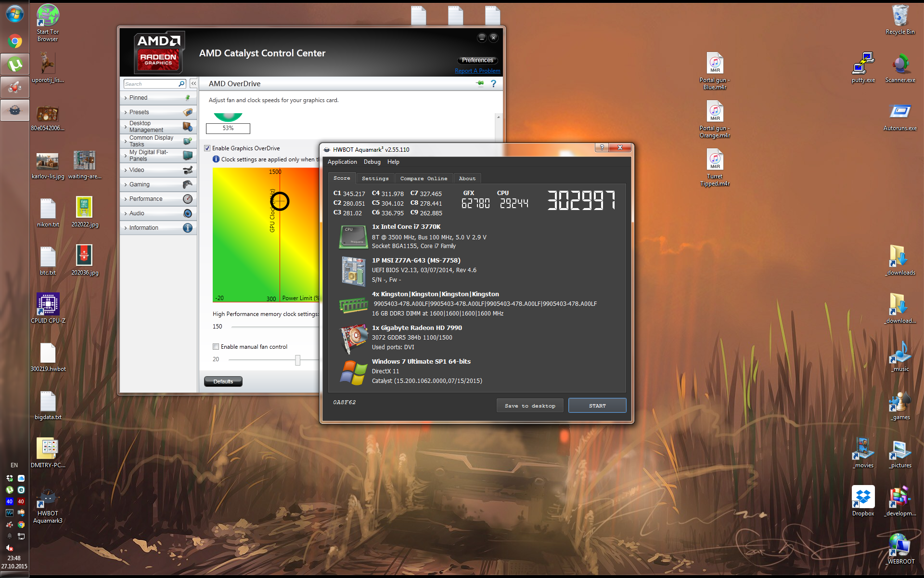924x578 pixels.
Task: Click the GPU clock circle marker on heat map
Action: pyautogui.click(x=280, y=201)
